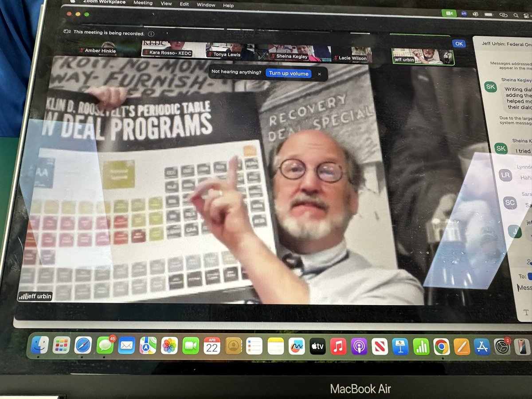The width and height of the screenshot is (532, 399).
Task: Select Sheina Kegley's video thumbnail
Action: (x=299, y=53)
